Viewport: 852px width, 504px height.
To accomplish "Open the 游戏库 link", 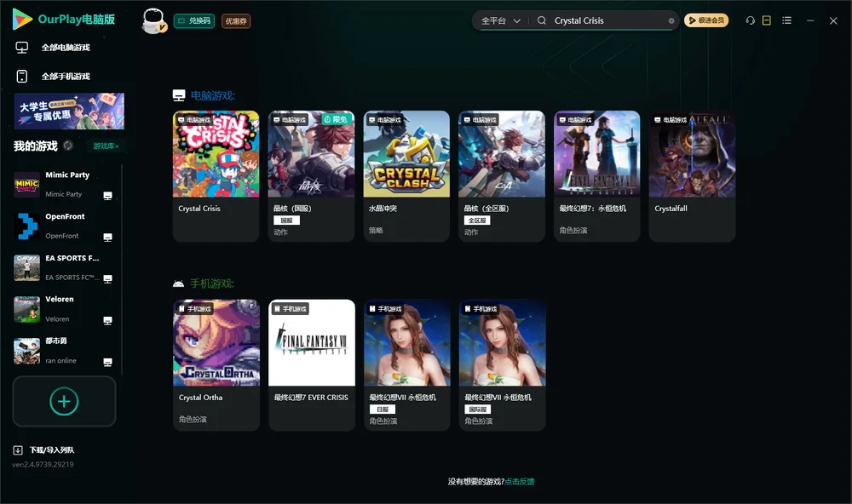I will (x=106, y=146).
